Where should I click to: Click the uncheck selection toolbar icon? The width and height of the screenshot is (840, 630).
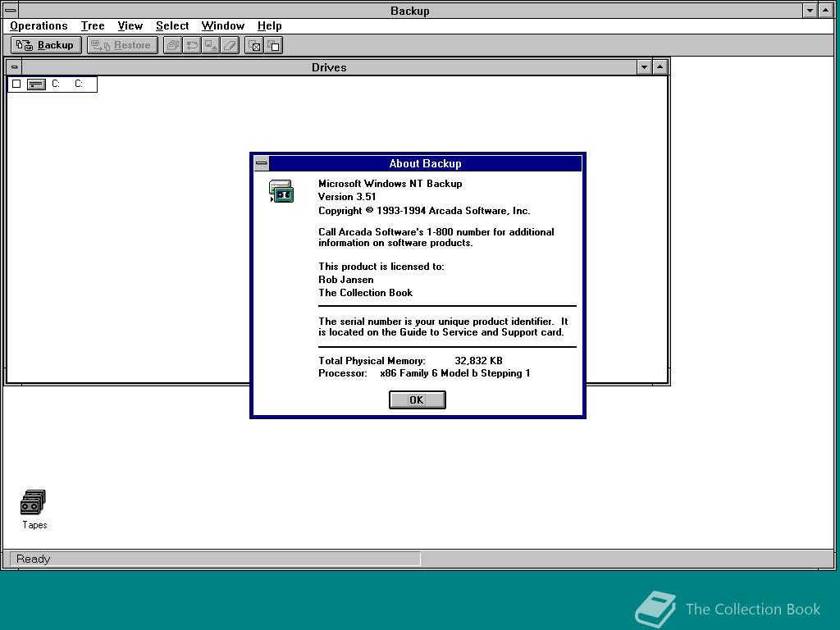pyautogui.click(x=274, y=45)
